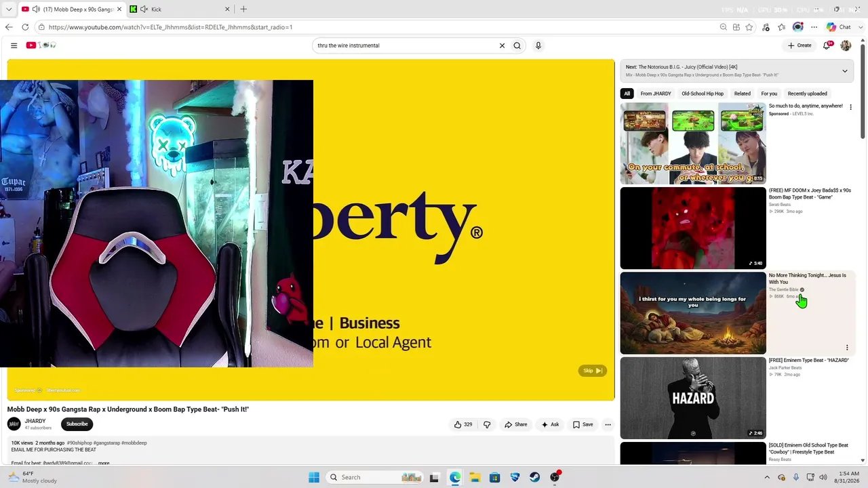Image resolution: width=868 pixels, height=488 pixels.
Task: Open File Explorer from the taskbar
Action: pyautogui.click(x=475, y=477)
